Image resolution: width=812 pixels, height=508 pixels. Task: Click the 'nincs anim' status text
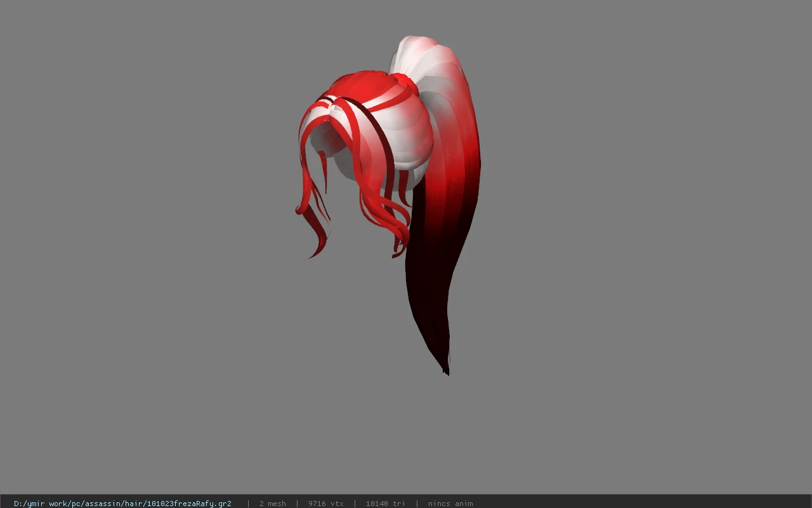tap(450, 504)
